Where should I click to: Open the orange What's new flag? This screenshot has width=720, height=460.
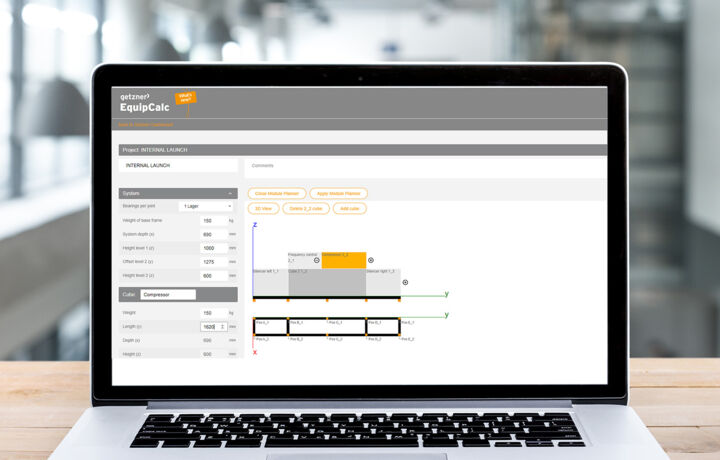(185, 98)
